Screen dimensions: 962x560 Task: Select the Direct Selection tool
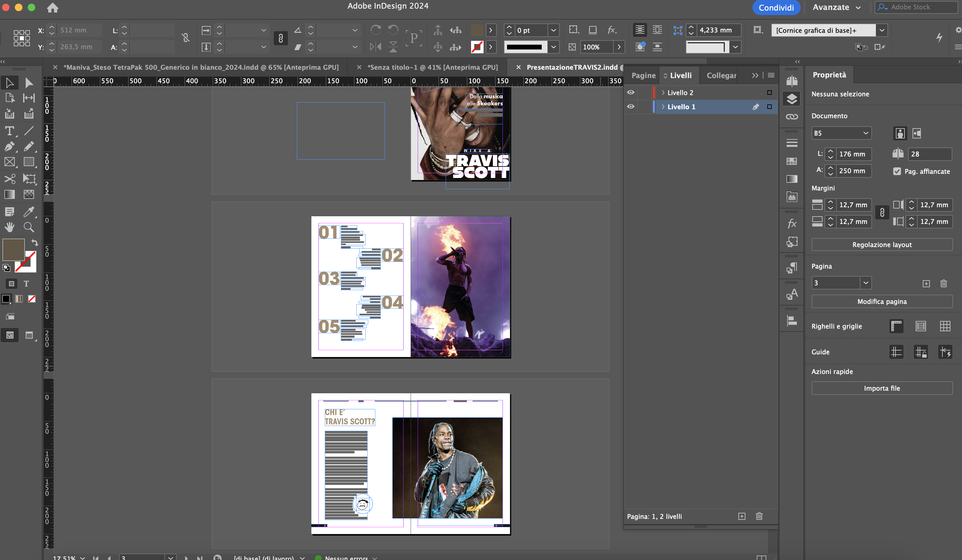[29, 83]
